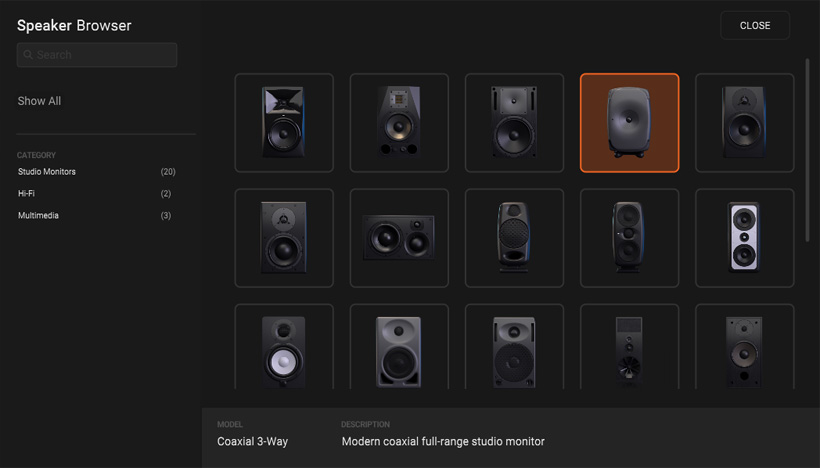
Task: Pick the horizontal three-way studio monitor
Action: click(399, 238)
